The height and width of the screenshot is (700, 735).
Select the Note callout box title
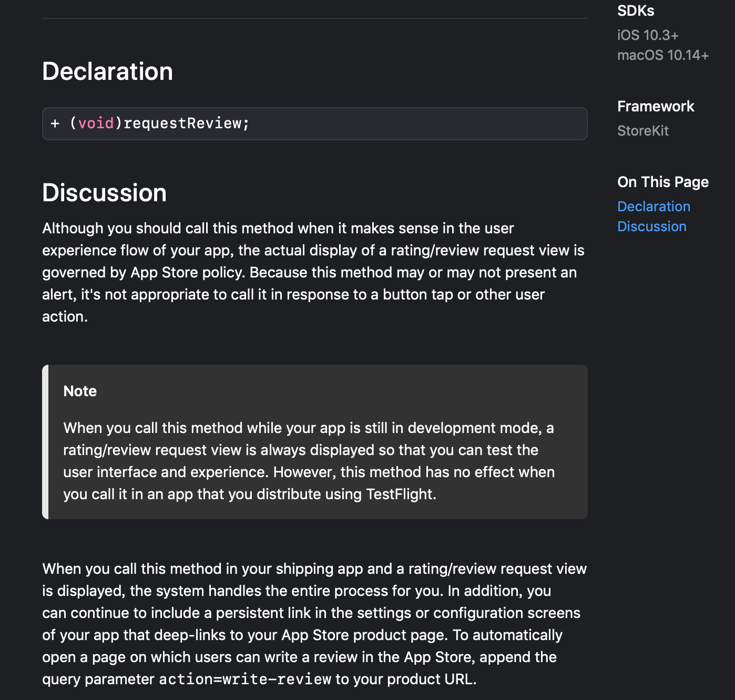tap(80, 391)
